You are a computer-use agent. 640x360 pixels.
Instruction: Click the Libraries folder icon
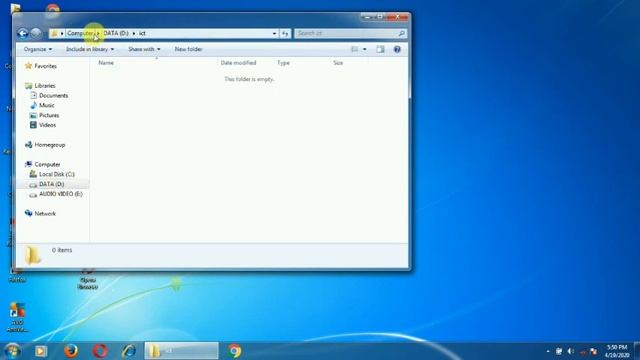[x=29, y=86]
